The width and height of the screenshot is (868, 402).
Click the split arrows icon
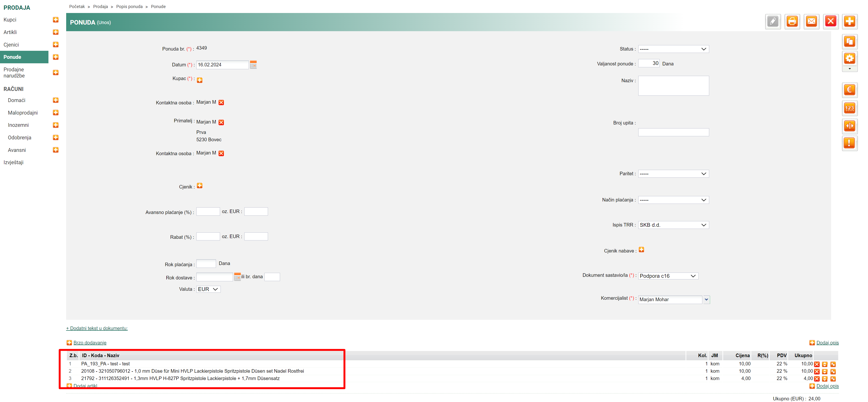click(849, 126)
